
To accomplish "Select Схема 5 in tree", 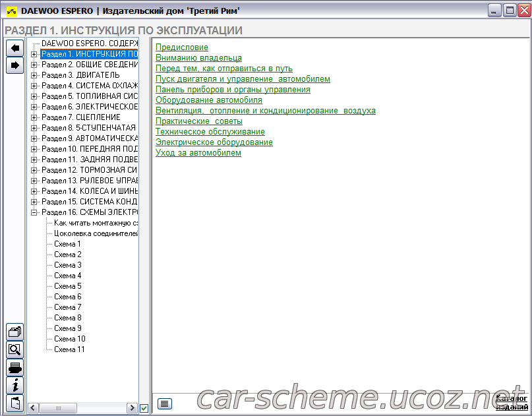I will pos(68,286).
